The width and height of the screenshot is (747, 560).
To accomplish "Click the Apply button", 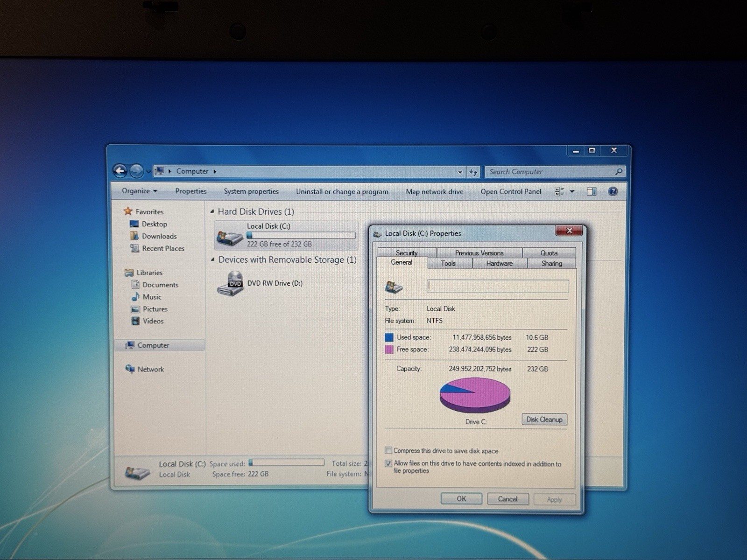I will (x=554, y=499).
